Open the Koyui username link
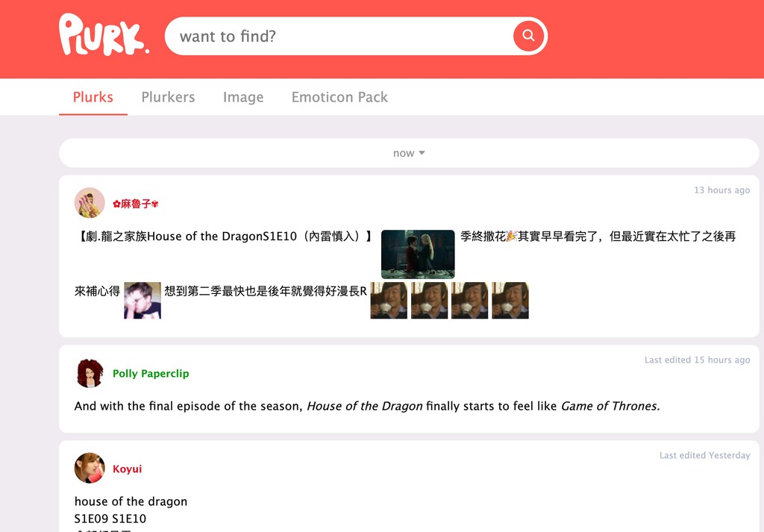 tap(127, 469)
